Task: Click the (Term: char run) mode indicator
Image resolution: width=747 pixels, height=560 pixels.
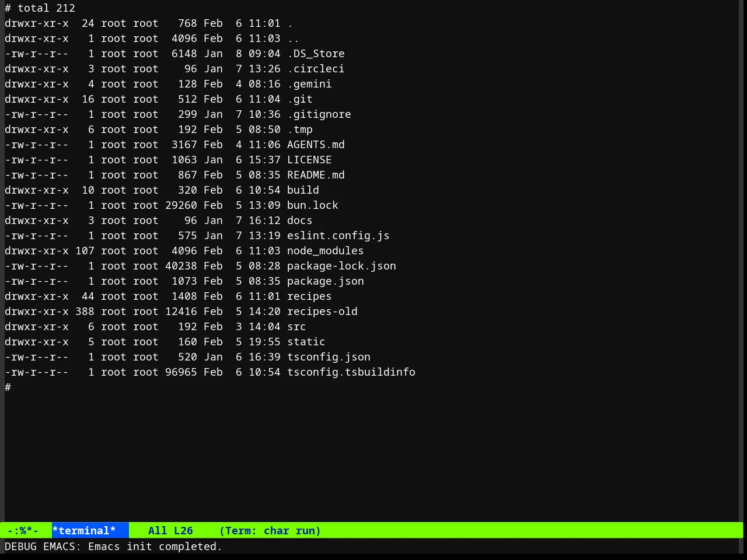Action: click(270, 531)
